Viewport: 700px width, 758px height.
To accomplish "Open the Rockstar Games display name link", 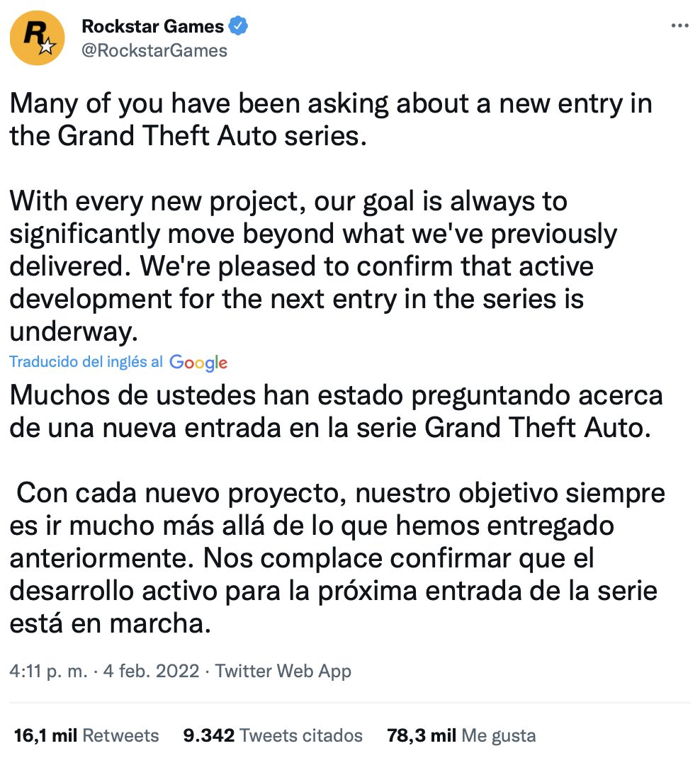I will tap(152, 27).
